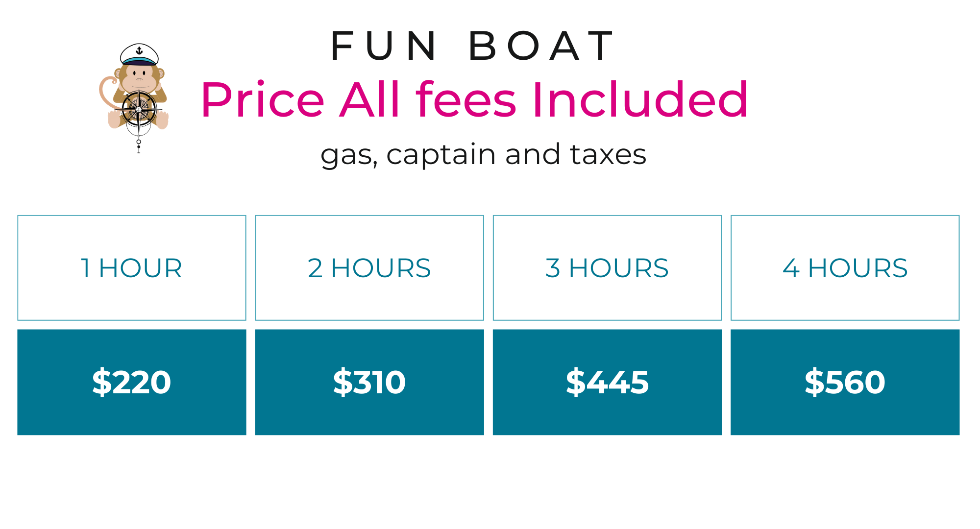Screen dimensions: 980x529
Task: Click the $220 price tile
Action: [x=132, y=382]
